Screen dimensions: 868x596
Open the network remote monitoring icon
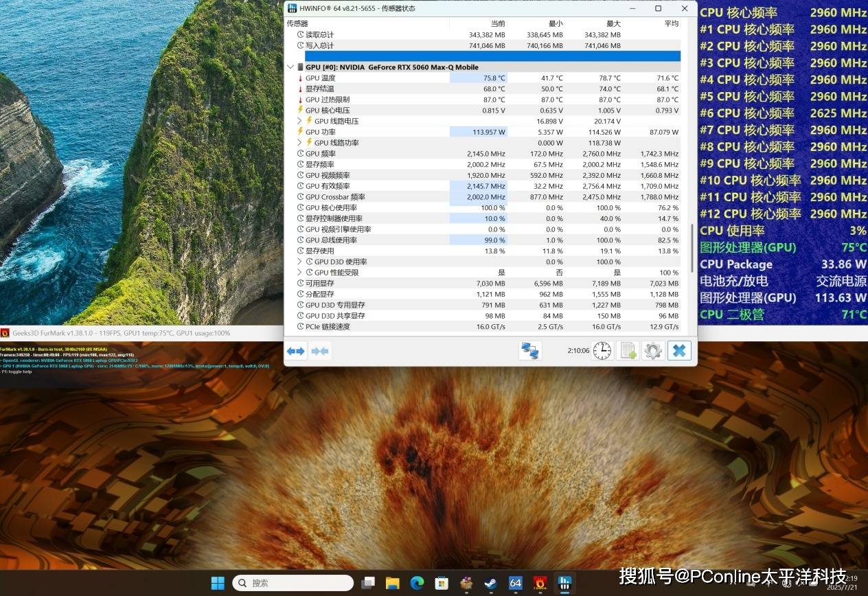pos(529,351)
